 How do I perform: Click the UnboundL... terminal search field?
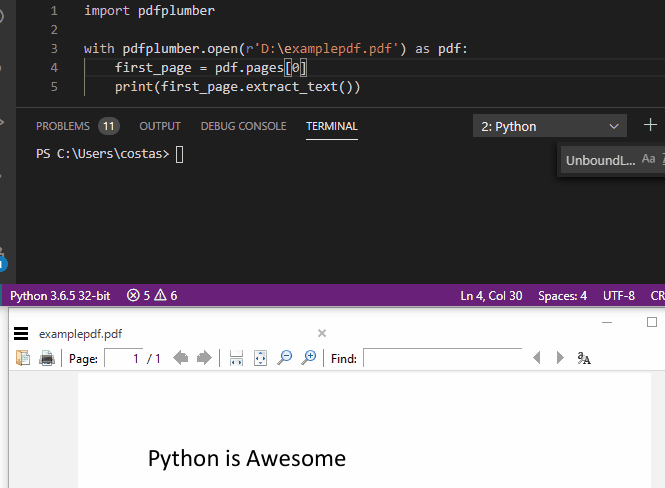pyautogui.click(x=601, y=160)
